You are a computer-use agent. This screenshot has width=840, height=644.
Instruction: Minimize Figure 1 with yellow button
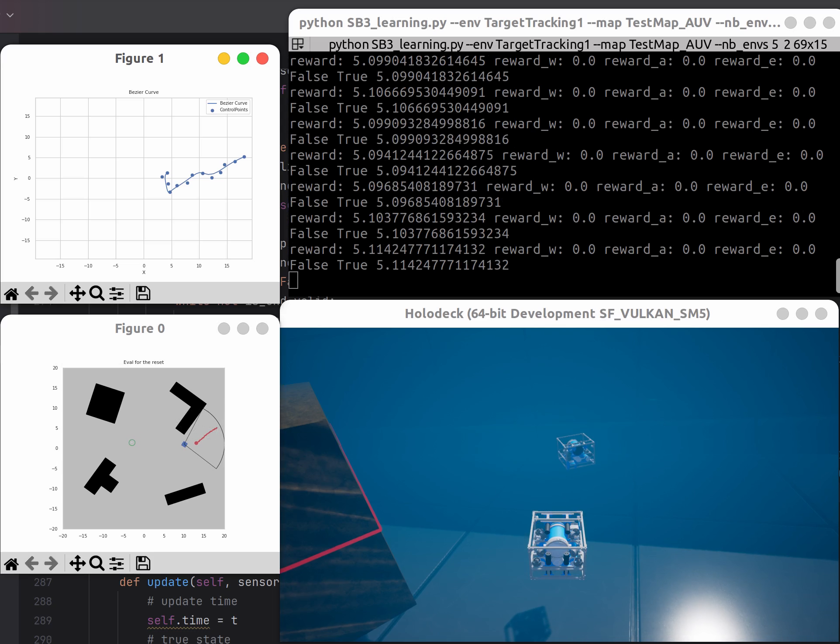pos(224,58)
